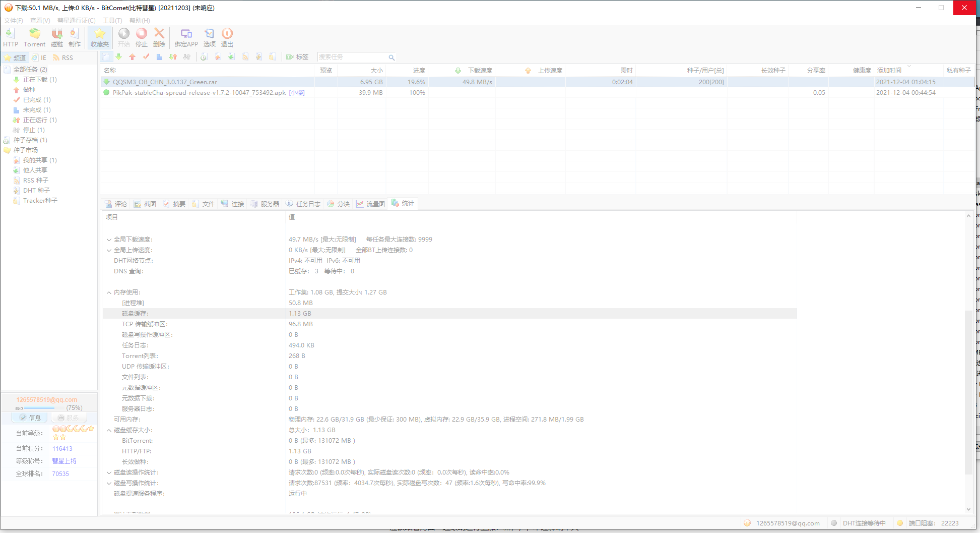
Task: Click the Exit (退出) toolbar icon
Action: pos(227,37)
